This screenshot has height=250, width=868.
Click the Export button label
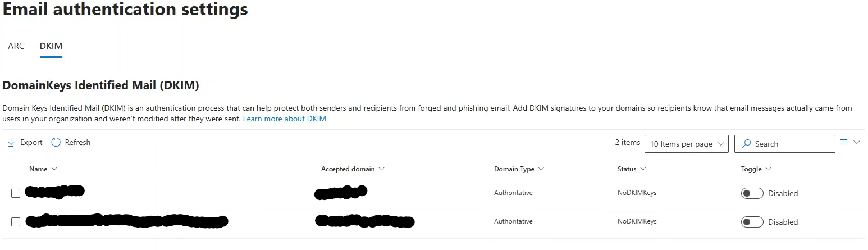click(x=31, y=143)
